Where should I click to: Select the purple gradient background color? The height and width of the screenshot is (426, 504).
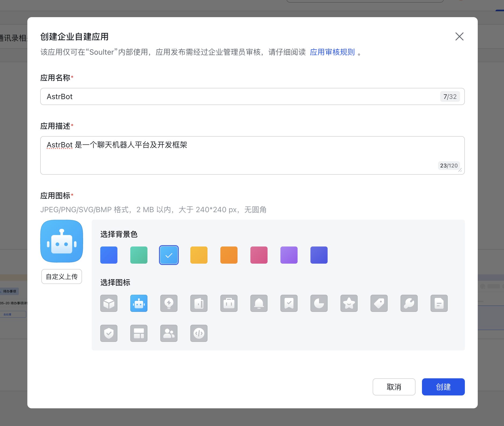coord(289,255)
